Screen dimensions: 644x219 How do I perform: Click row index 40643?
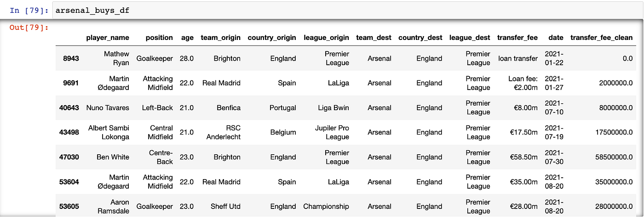[69, 108]
